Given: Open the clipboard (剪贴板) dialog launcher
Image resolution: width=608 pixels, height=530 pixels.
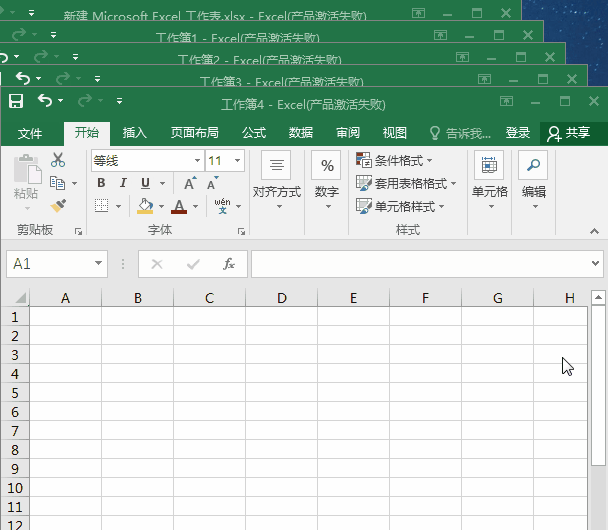Looking at the screenshot, I should 78,231.
